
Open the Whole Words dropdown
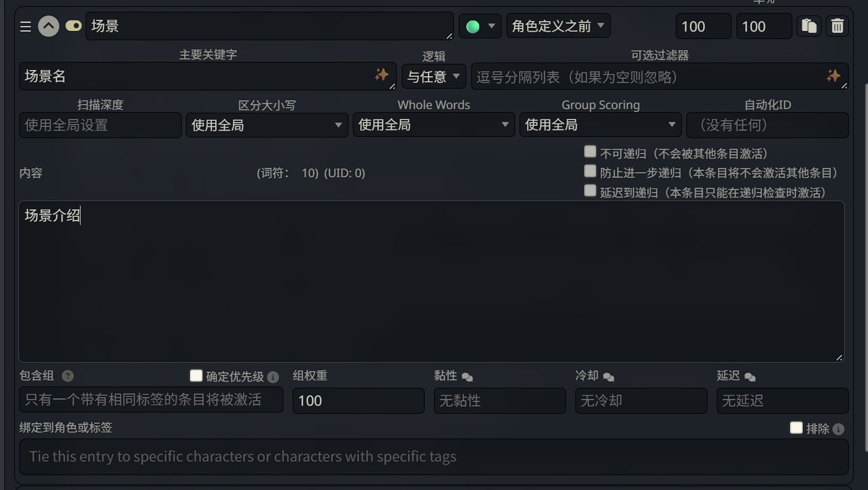click(433, 125)
